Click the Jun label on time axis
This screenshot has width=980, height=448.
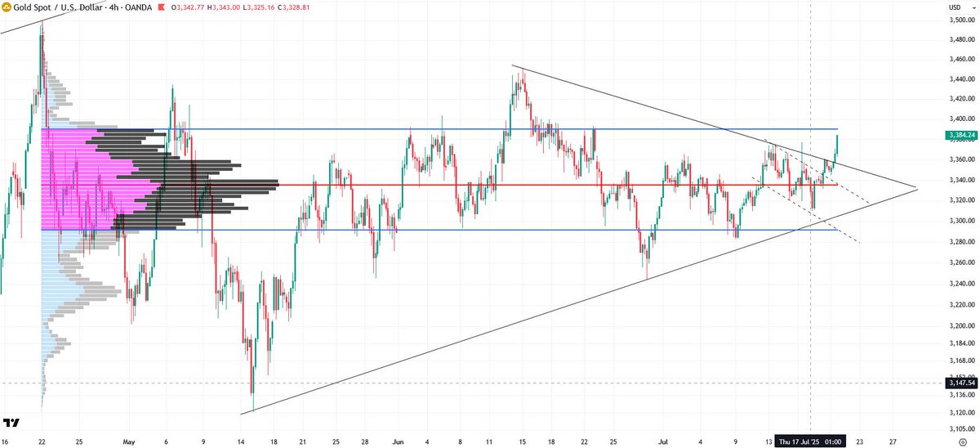coord(399,441)
